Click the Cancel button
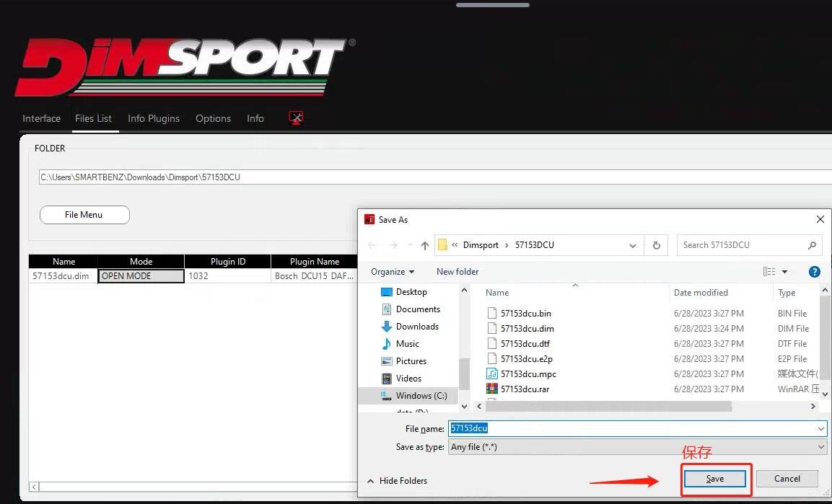Screen dimensions: 832x504 pyautogui.click(x=787, y=479)
